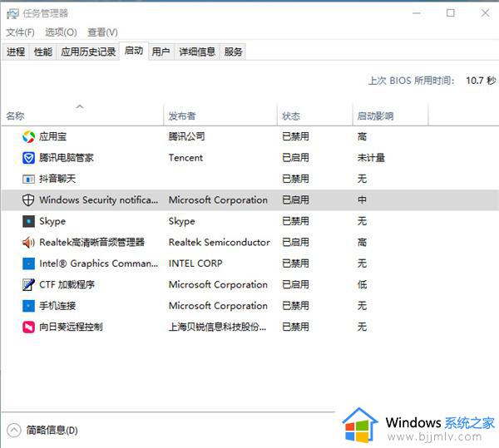Select the 抖音聊天 name text
The image size is (499, 448).
(x=57, y=179)
